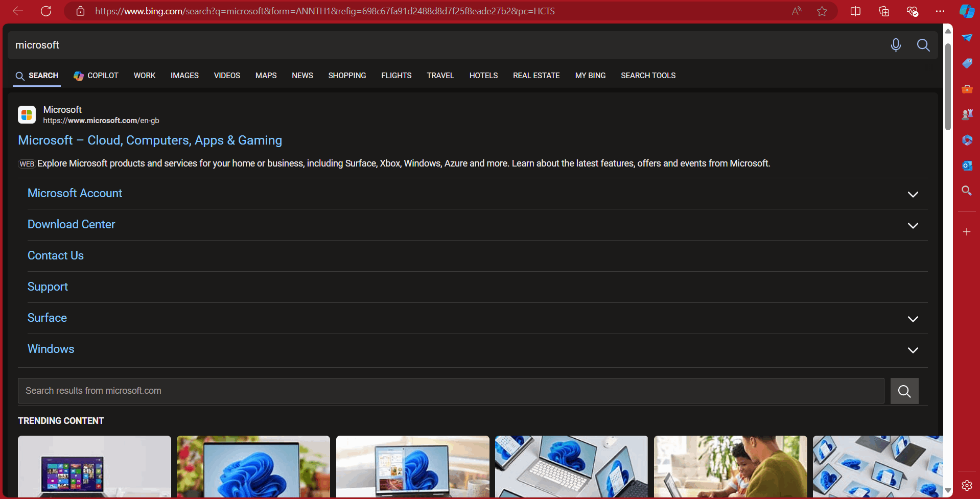Add this page to favorites with the star
This screenshot has width=980, height=499.
[822, 11]
